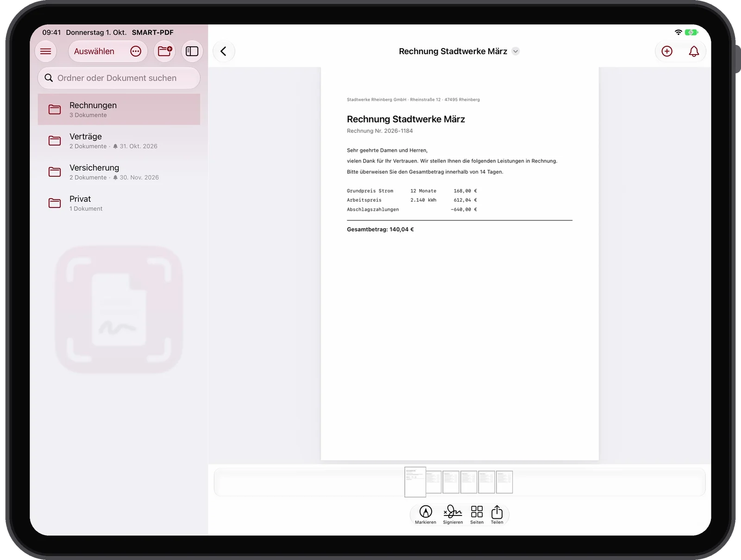
Task: Select the first page thumbnail
Action: [415, 482]
